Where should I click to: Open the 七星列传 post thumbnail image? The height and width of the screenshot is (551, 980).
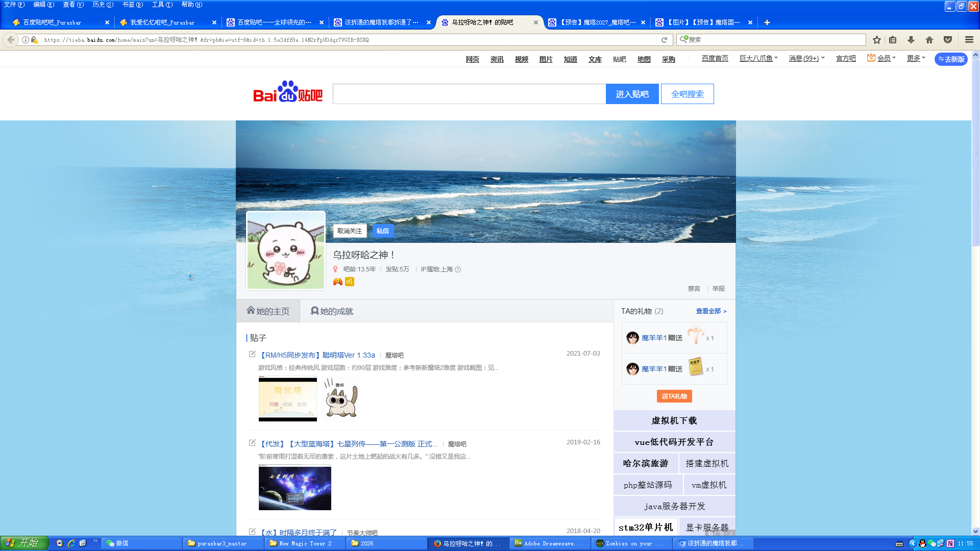pos(295,487)
